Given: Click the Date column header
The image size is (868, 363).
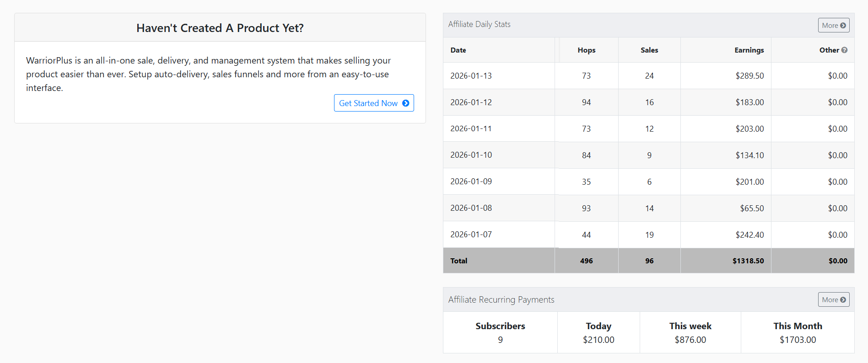Looking at the screenshot, I should (458, 50).
